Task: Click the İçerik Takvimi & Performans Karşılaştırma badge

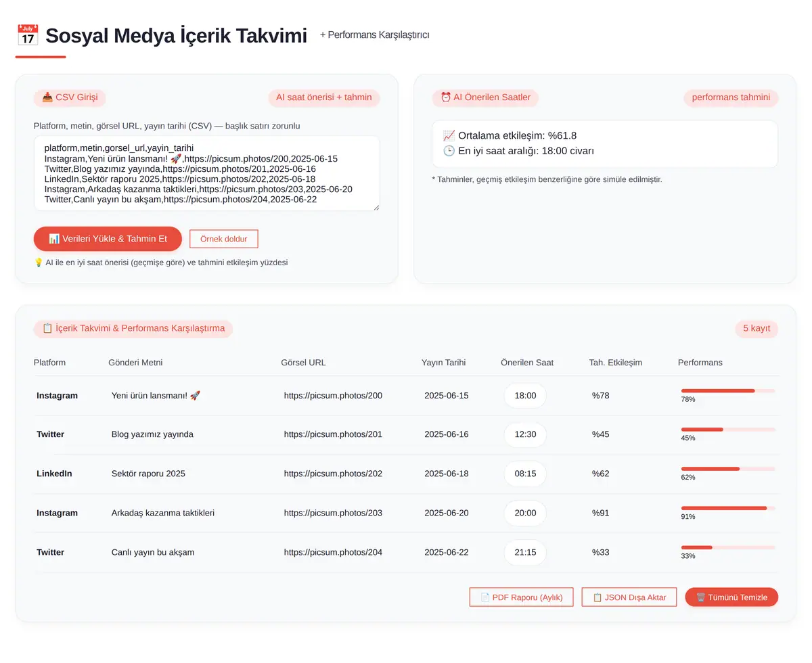Action: 133,329
